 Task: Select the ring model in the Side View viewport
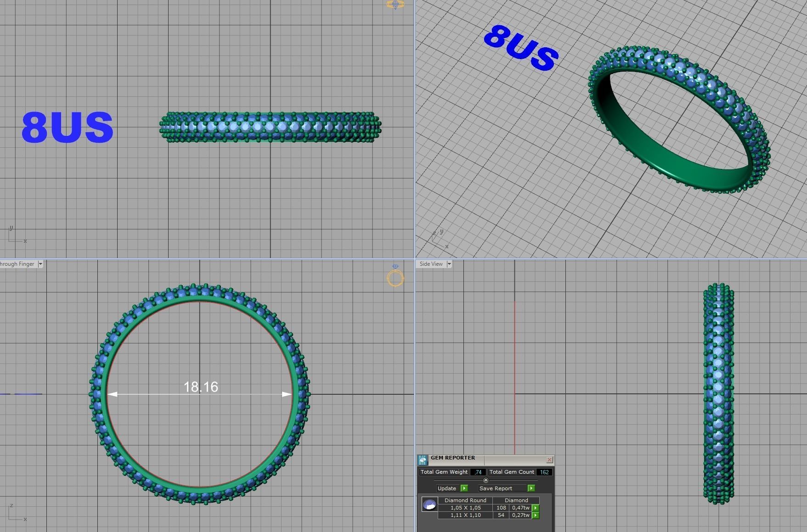pyautogui.click(x=718, y=394)
